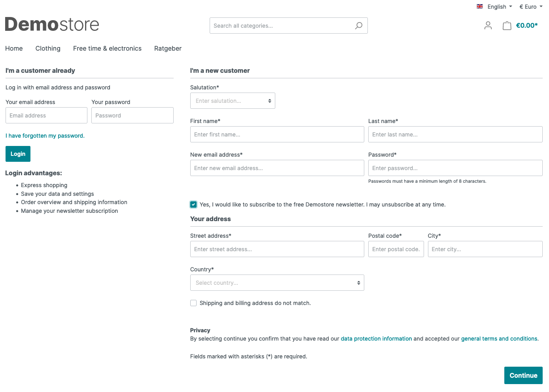Open the Clothing category
The width and height of the screenshot is (549, 392).
pos(48,48)
